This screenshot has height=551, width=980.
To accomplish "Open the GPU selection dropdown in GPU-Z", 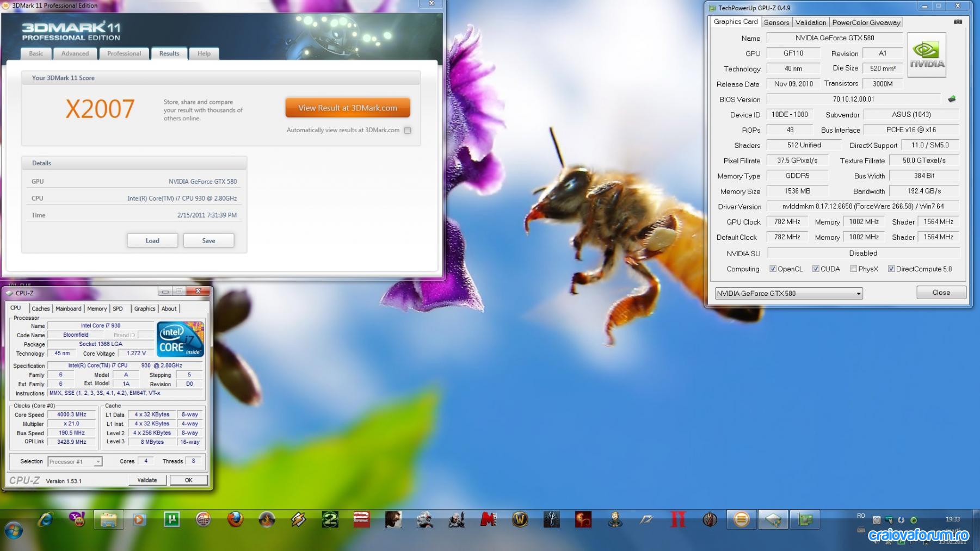I will click(x=788, y=293).
